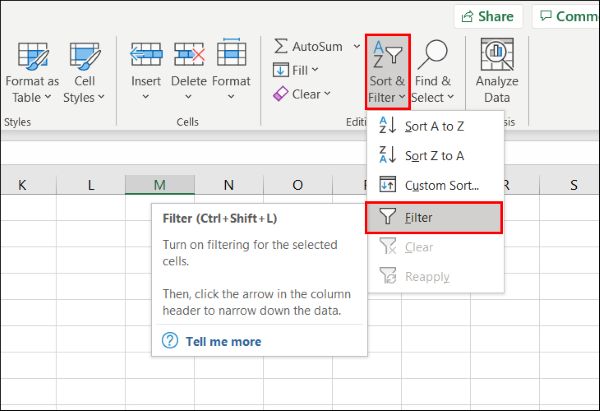The image size is (600, 411).
Task: Click the Sort Z to A icon
Action: tap(388, 155)
